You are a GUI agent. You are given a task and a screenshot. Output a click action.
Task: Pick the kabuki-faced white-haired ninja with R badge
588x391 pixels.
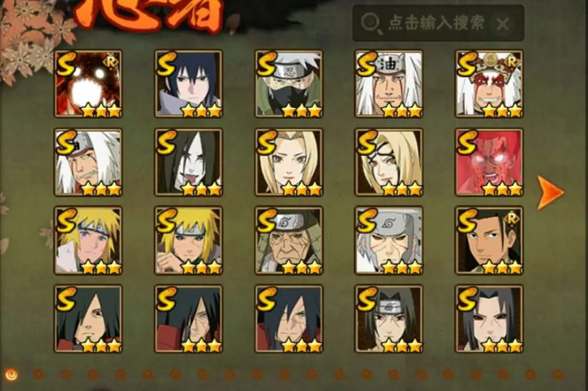489,84
